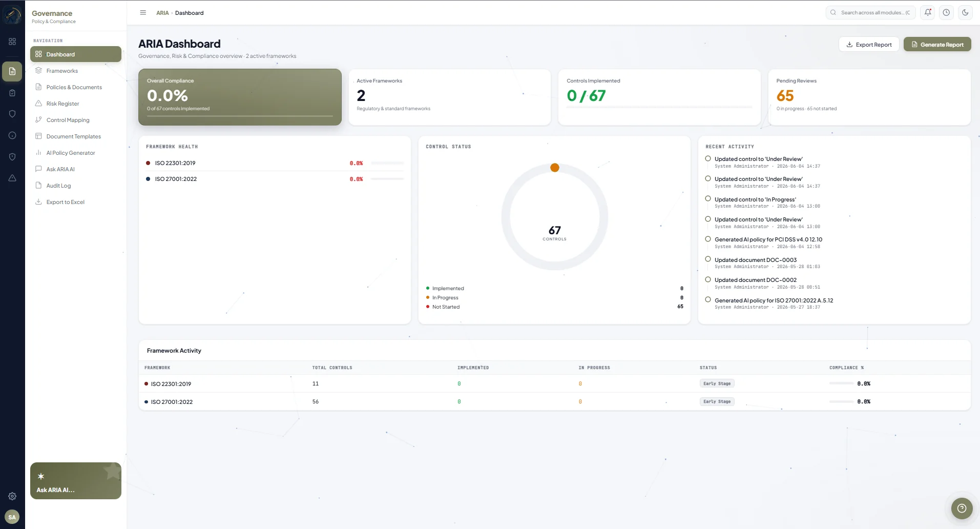Open the help question mark button
980x529 pixels.
pyautogui.click(x=962, y=508)
